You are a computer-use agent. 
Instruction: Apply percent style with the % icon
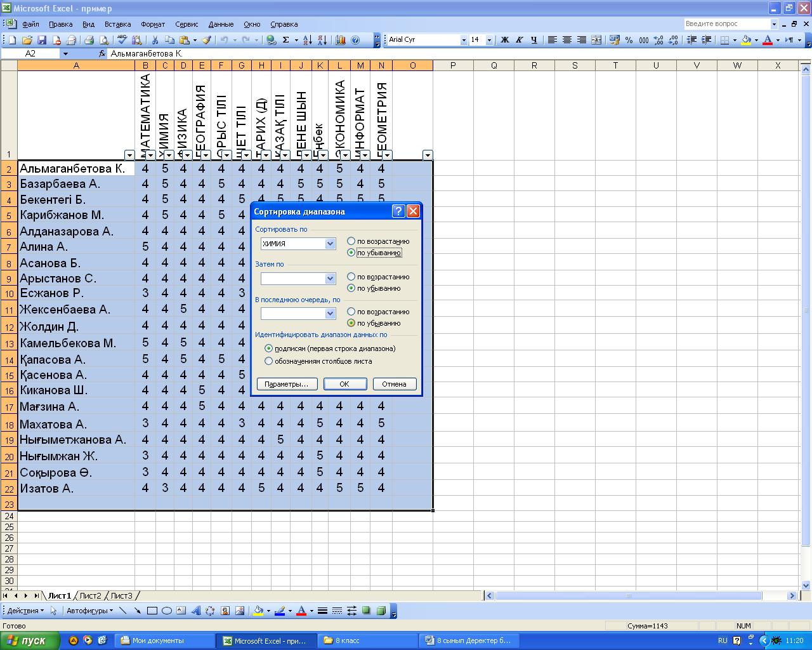click(x=629, y=40)
